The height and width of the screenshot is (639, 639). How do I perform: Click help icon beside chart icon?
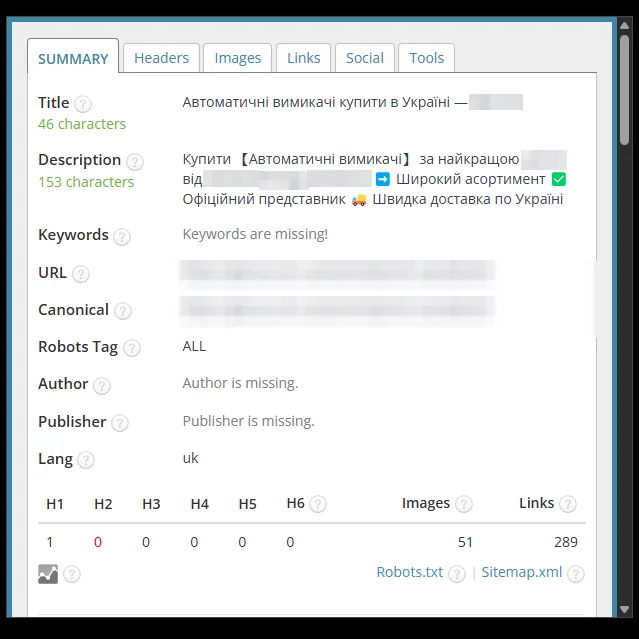(x=72, y=574)
